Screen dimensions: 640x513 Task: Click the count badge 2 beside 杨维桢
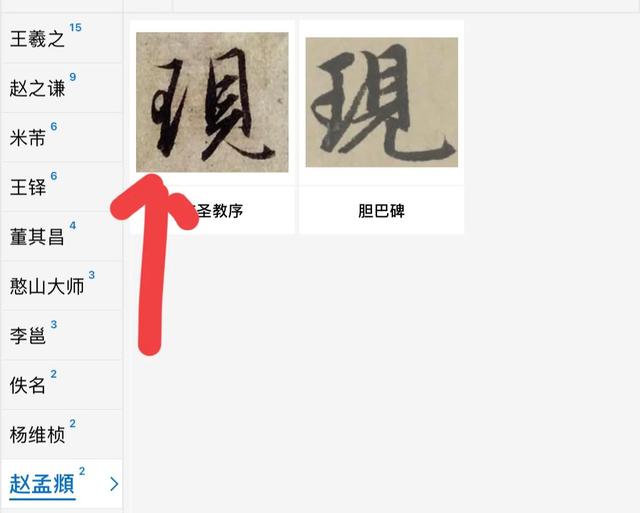pos(73,423)
